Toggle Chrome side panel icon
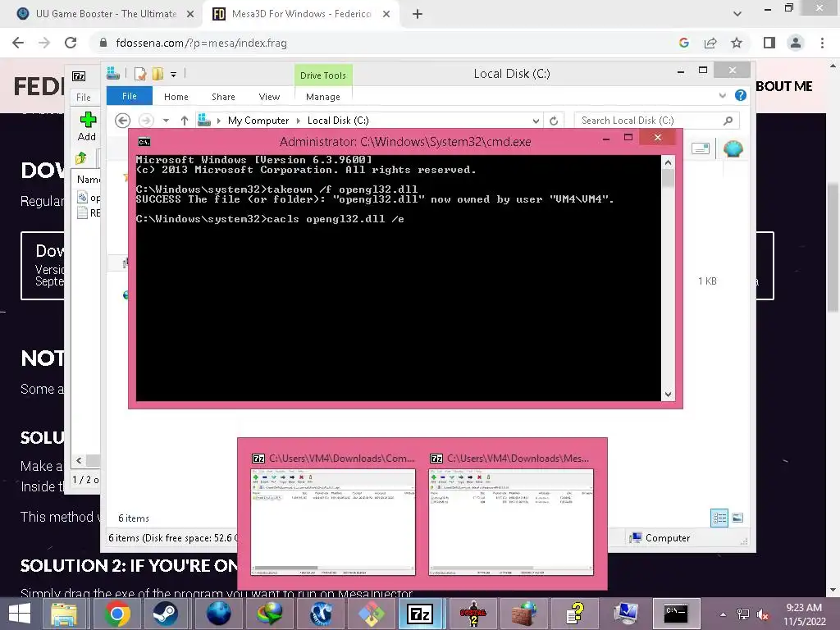Viewport: 840px width, 630px height. pyautogui.click(x=769, y=43)
